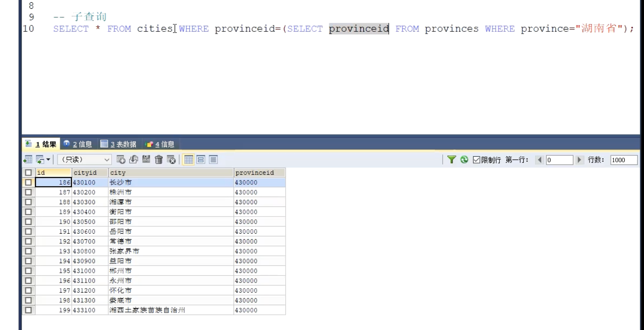
Task: Click the city column header
Action: point(171,173)
